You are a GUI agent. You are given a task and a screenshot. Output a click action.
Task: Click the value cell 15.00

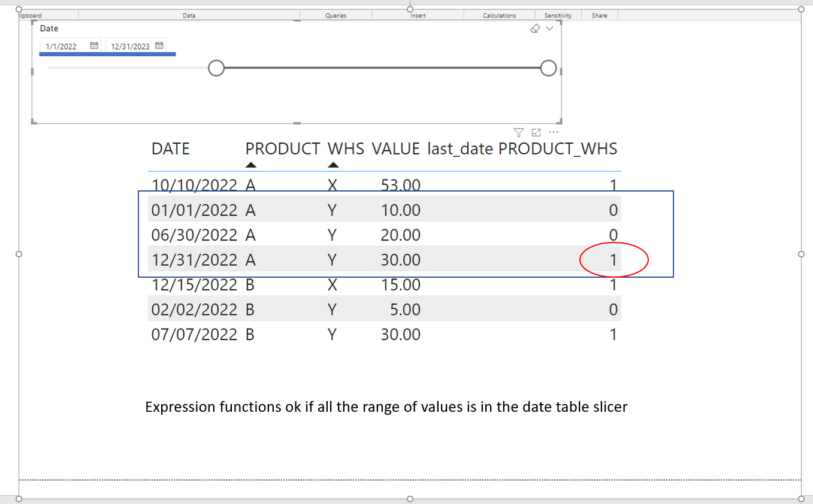pyautogui.click(x=401, y=284)
